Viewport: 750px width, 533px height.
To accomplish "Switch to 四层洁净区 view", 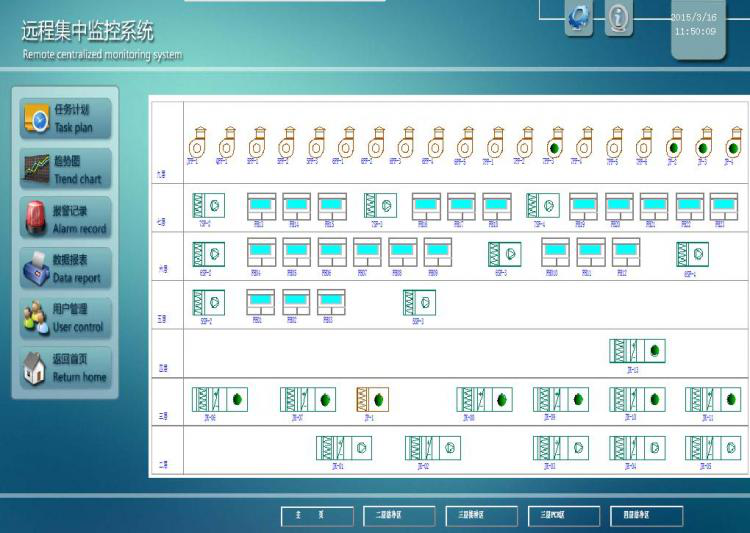I will [x=646, y=516].
